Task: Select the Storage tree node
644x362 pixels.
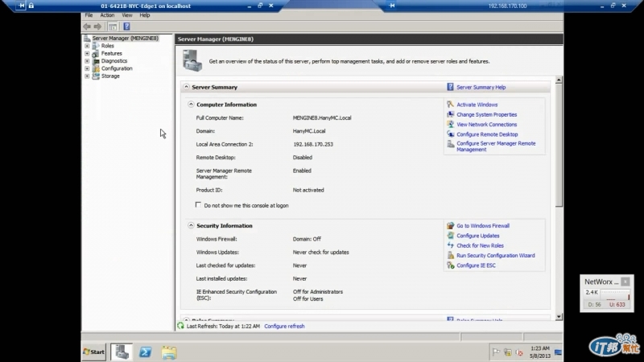Action: [x=110, y=76]
